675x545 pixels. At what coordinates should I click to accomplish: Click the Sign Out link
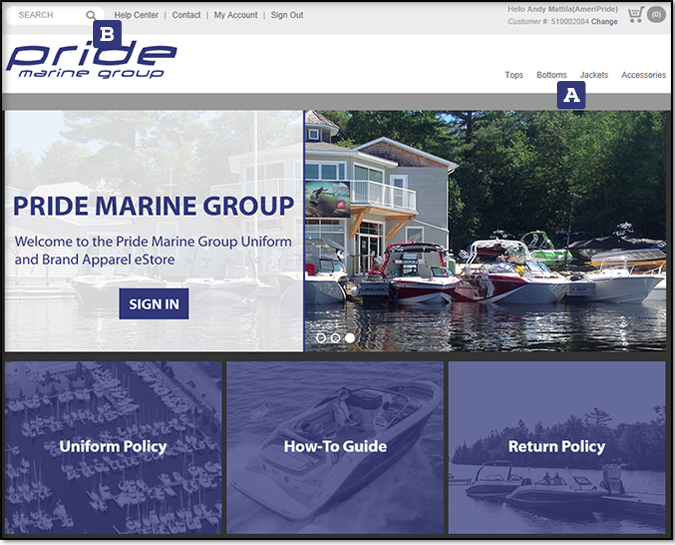tap(287, 15)
